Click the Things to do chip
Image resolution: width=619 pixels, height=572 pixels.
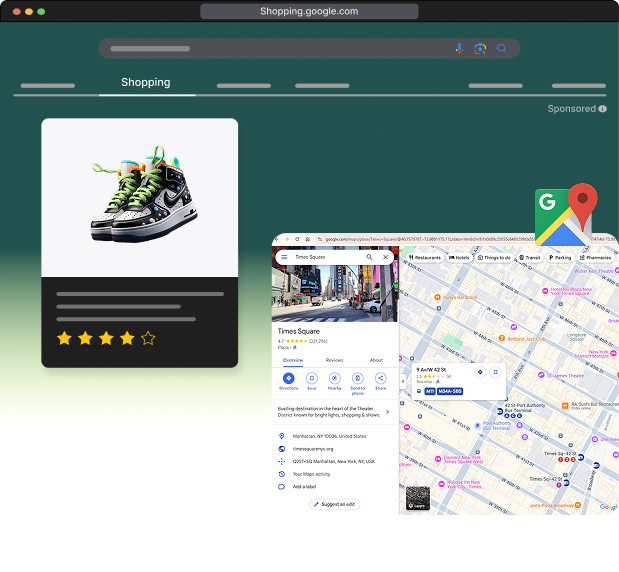coord(494,257)
